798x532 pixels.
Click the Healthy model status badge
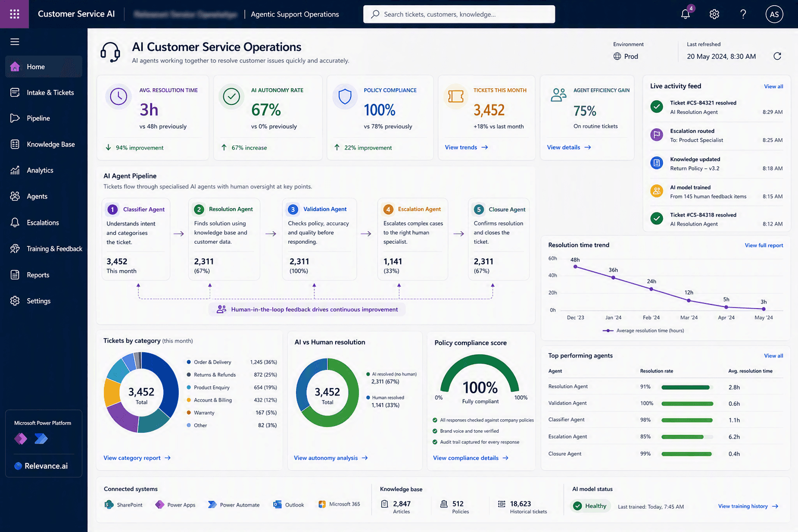click(591, 506)
